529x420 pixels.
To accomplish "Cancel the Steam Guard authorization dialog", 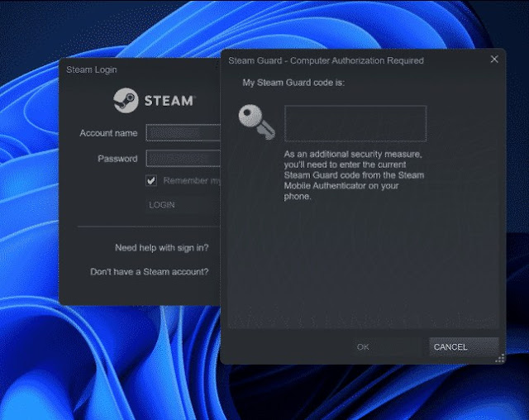I will tap(464, 346).
